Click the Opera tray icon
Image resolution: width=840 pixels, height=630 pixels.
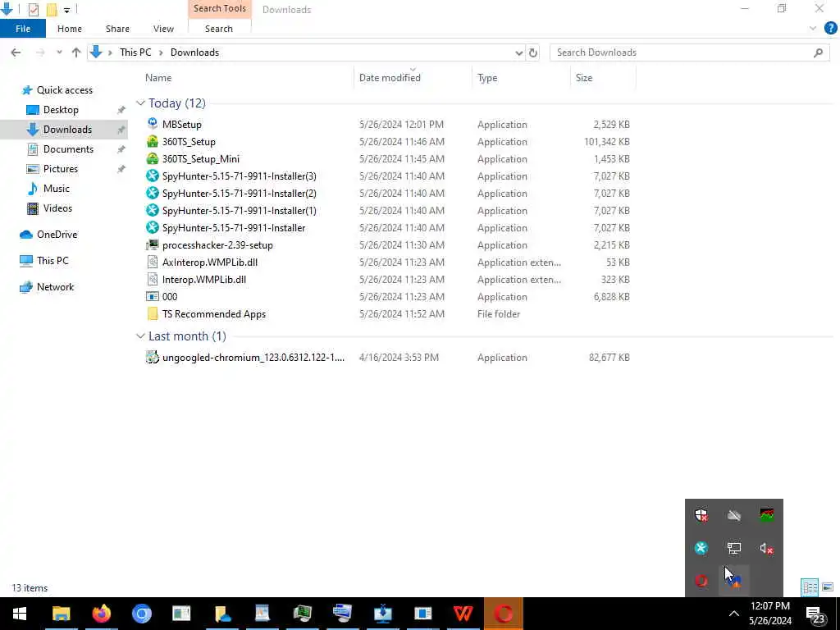click(701, 581)
